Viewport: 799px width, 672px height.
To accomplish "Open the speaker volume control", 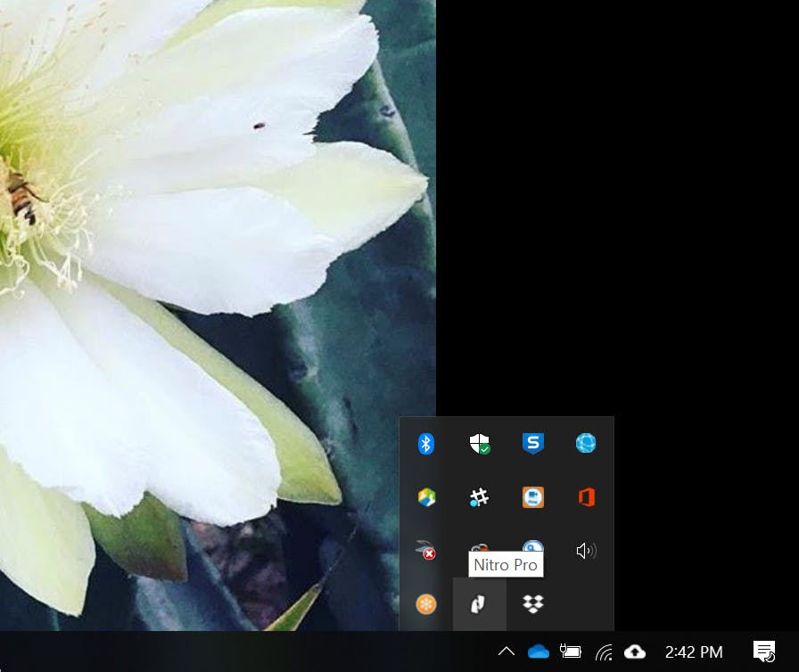I will click(586, 551).
